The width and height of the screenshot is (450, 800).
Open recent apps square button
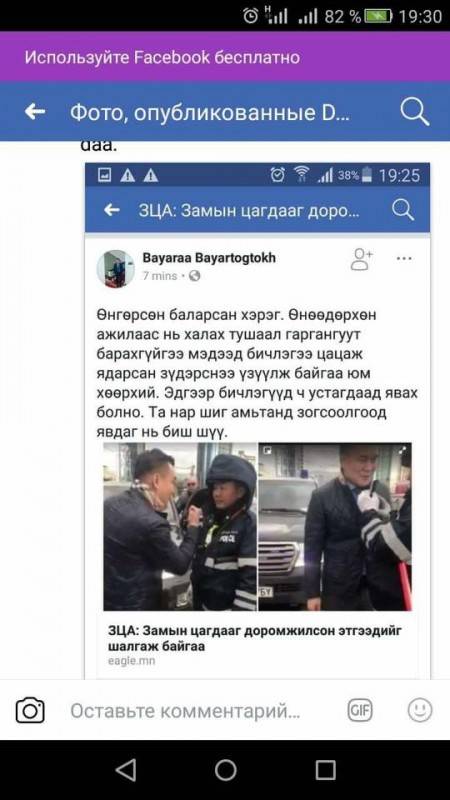pyautogui.click(x=325, y=769)
